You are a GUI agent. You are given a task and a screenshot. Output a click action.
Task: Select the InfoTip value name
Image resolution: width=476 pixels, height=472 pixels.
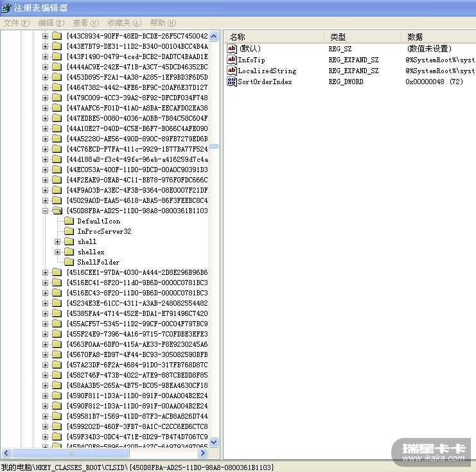coord(251,60)
